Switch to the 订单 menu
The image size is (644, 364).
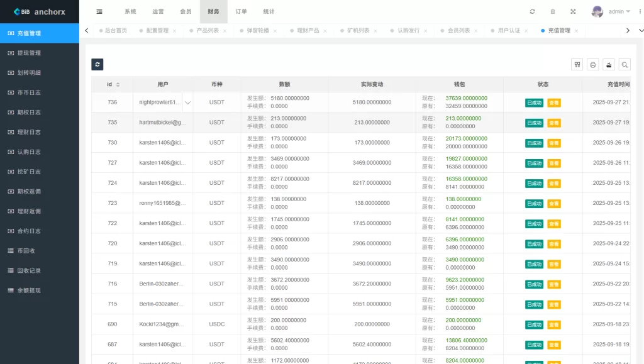[x=242, y=11]
